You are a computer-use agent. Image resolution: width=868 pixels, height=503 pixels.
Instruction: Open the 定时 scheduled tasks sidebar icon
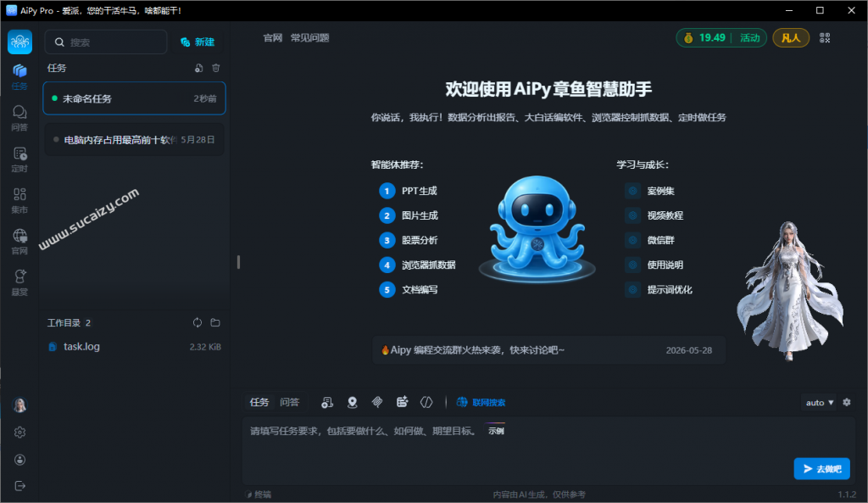click(x=20, y=159)
